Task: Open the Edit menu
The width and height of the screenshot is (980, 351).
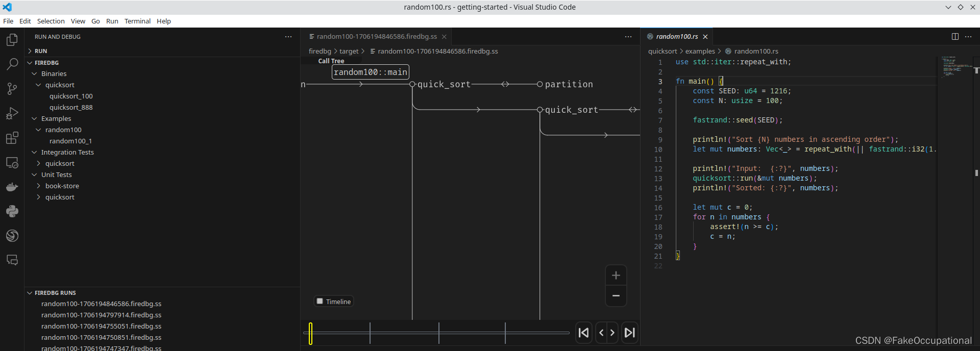Action: click(x=25, y=21)
